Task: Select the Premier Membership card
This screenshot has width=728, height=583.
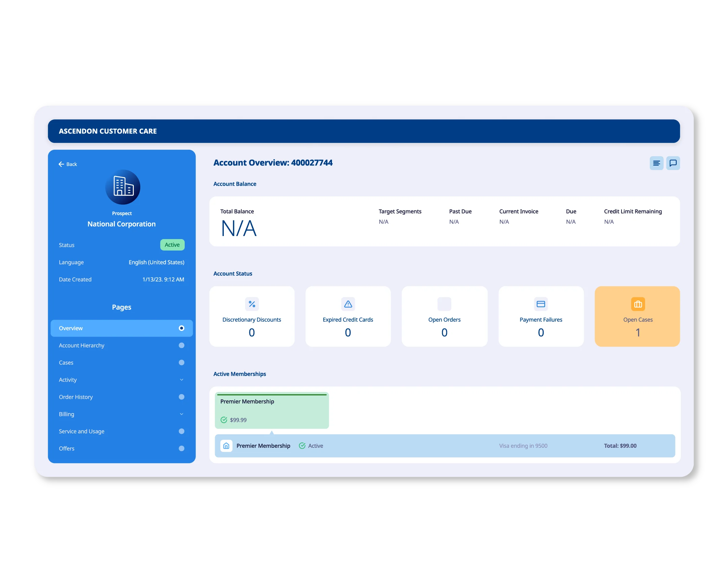Action: [272, 410]
